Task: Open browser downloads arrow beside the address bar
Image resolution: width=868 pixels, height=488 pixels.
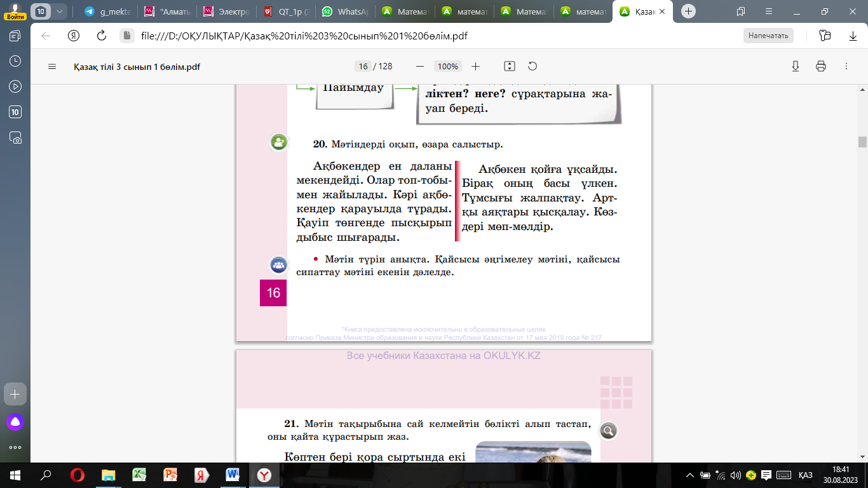Action: 853,36
